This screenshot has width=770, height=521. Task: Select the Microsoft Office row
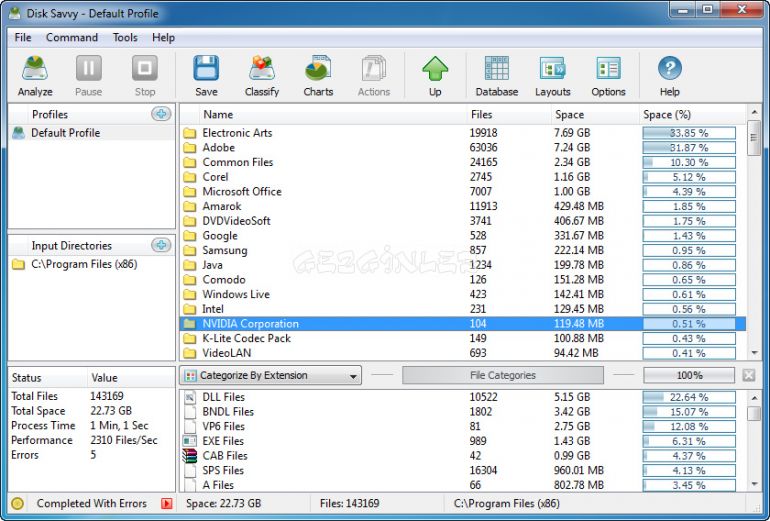(463, 192)
